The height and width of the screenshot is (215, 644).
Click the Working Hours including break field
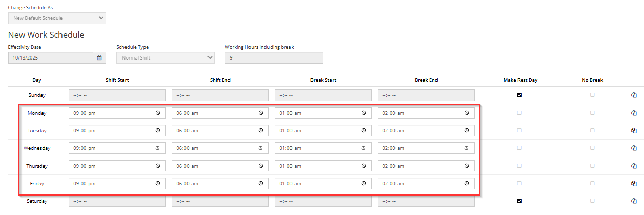[x=274, y=58]
